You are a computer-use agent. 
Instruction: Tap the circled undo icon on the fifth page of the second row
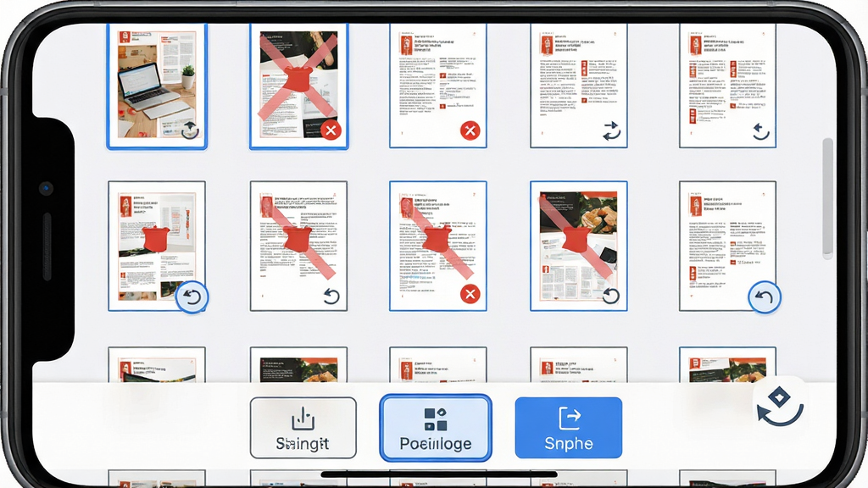(765, 297)
